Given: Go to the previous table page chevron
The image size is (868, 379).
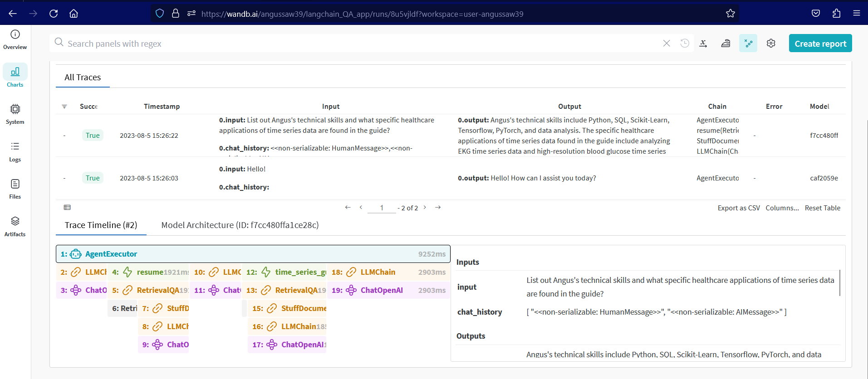Looking at the screenshot, I should click(361, 207).
